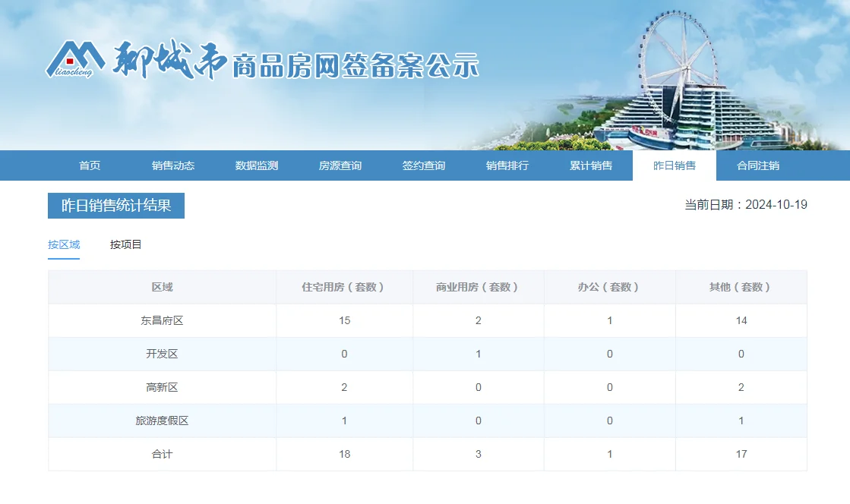
Task: Open the 数据监测 navigation item
Action: pos(257,165)
